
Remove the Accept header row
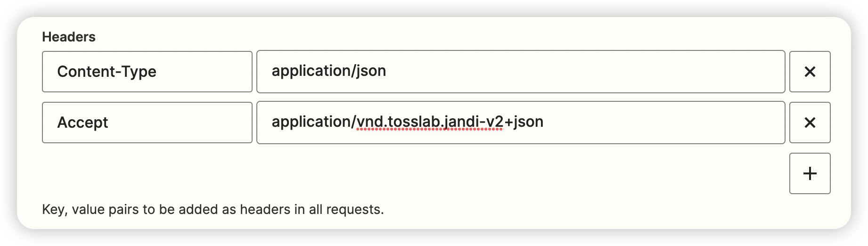tap(810, 123)
